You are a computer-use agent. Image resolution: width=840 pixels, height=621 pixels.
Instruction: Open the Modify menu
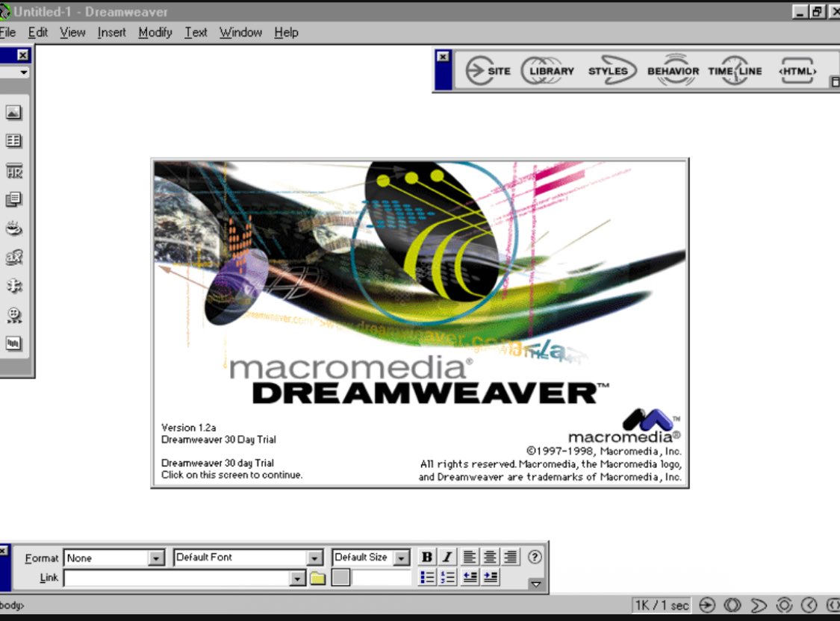coord(155,32)
